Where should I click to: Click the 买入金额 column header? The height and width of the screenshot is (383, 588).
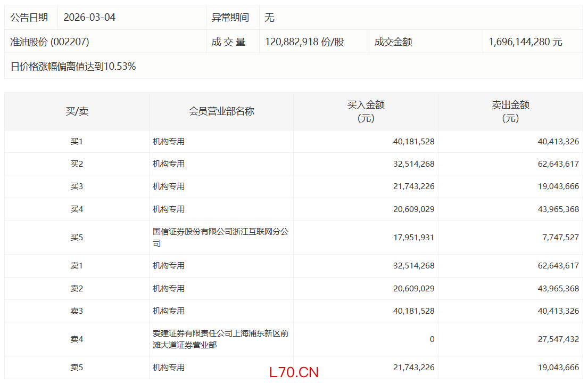point(366,111)
